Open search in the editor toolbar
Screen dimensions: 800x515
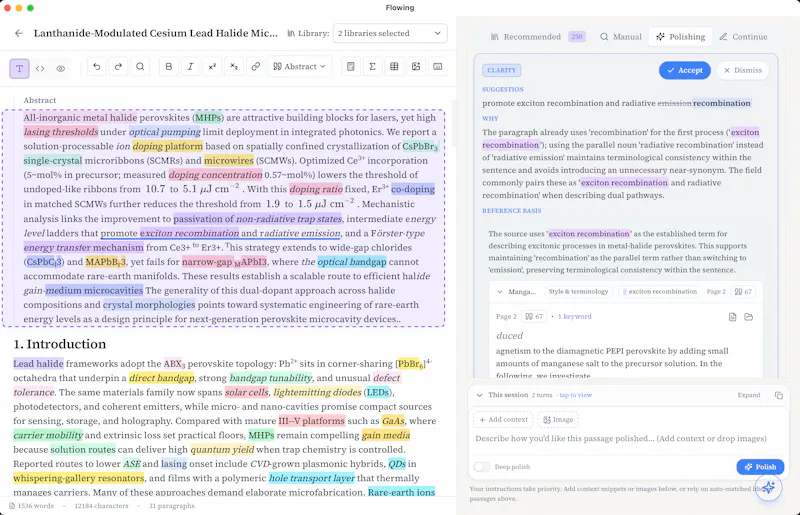[x=140, y=66]
